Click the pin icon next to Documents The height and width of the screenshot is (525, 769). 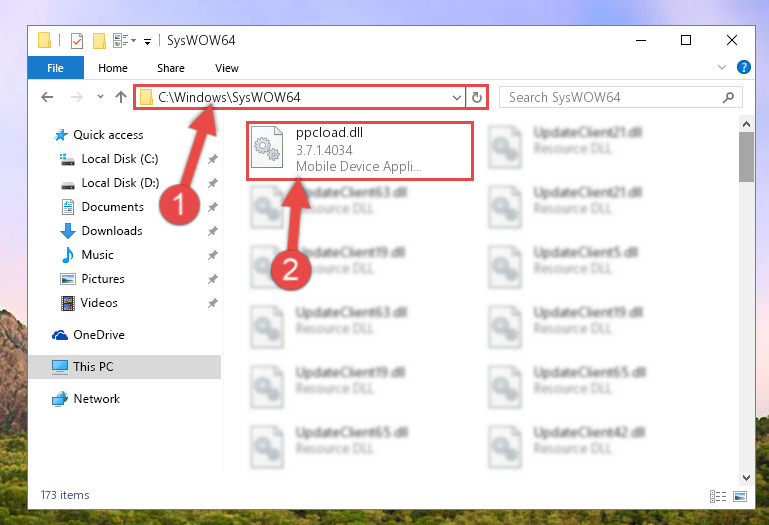(x=212, y=207)
